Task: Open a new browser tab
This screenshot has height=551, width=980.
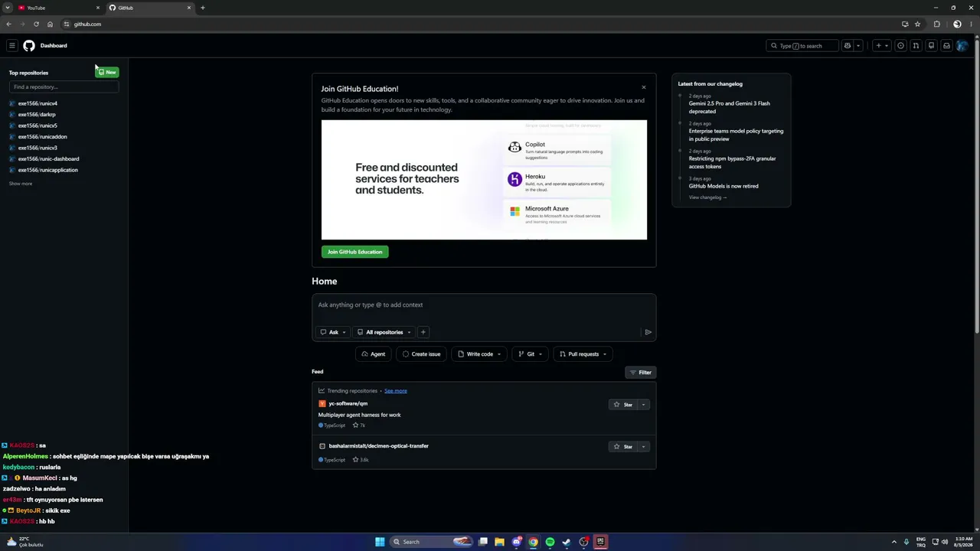Action: point(202,8)
